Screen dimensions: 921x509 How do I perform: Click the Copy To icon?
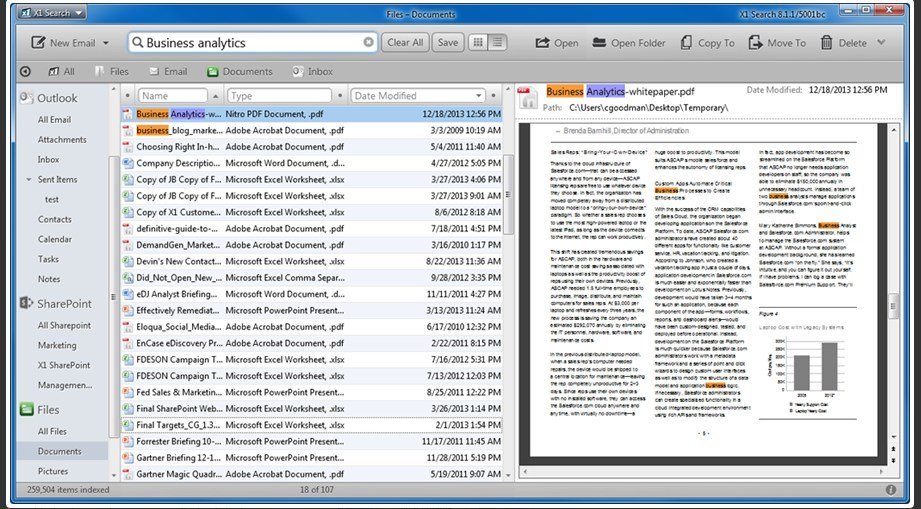(686, 43)
